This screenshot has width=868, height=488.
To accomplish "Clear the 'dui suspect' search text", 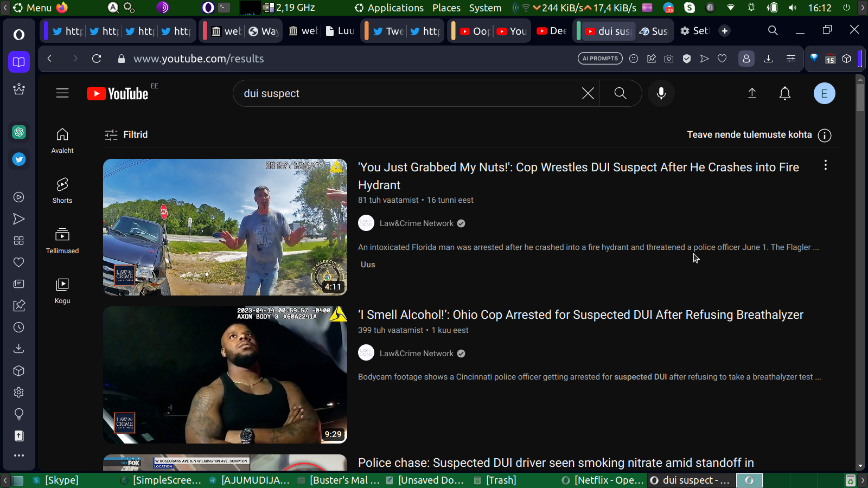I will pos(588,93).
